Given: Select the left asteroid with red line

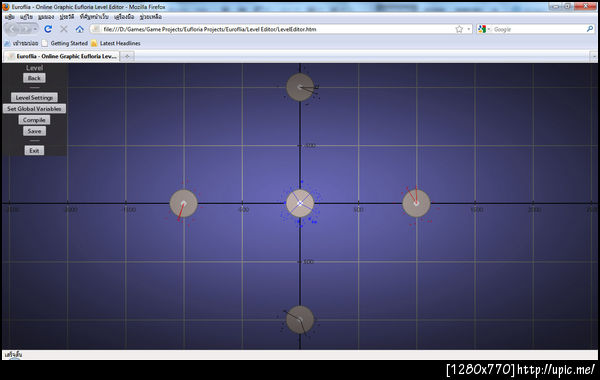Looking at the screenshot, I should pos(184,203).
